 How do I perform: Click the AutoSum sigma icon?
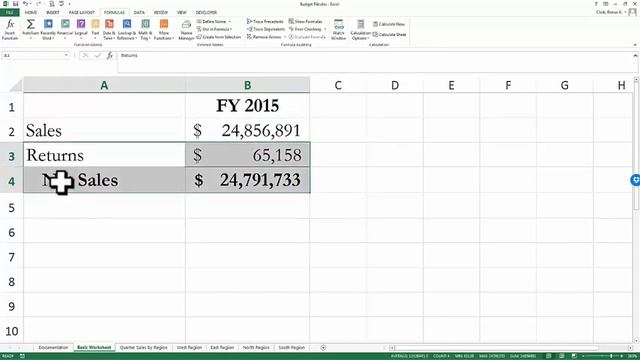pos(31,24)
